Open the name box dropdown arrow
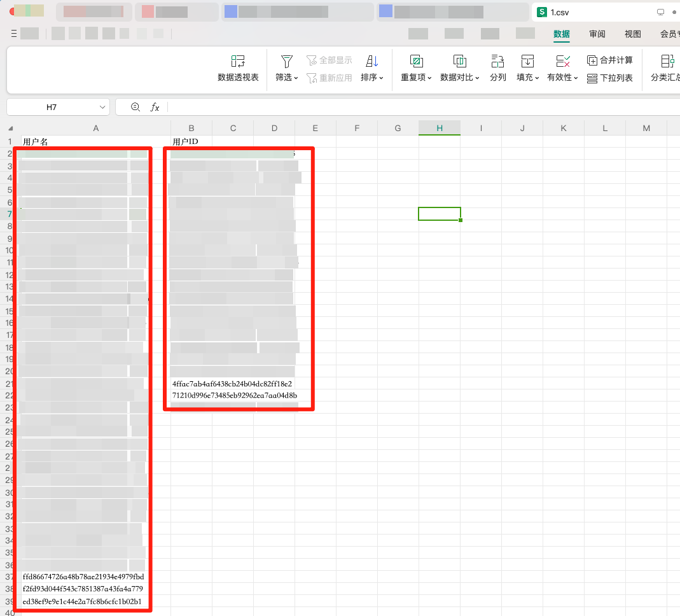The height and width of the screenshot is (616, 680). point(102,107)
